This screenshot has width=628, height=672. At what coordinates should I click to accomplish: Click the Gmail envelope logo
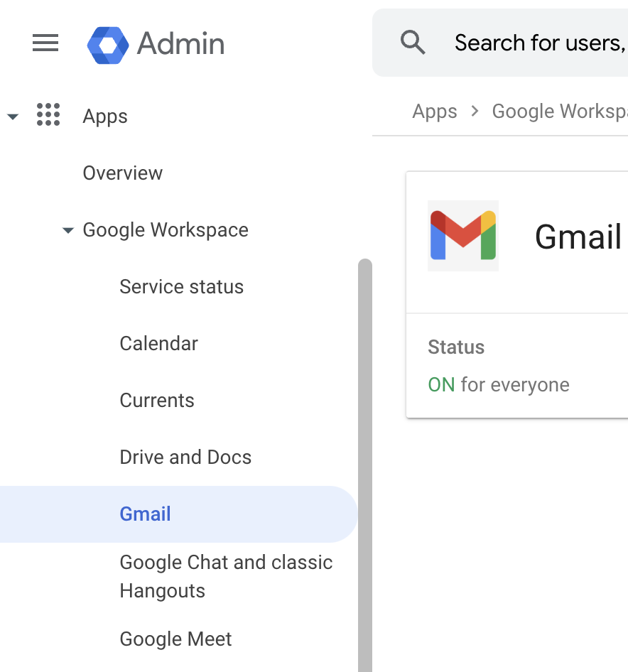(463, 235)
